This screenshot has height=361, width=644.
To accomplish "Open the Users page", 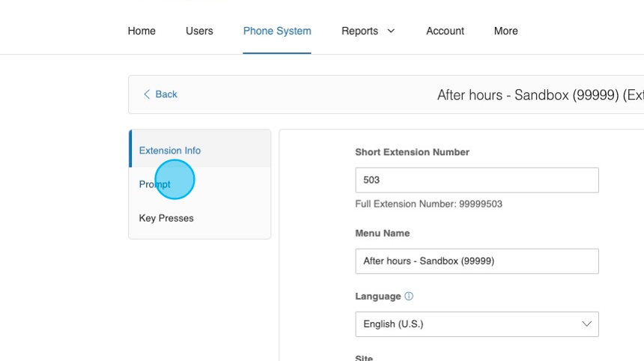I will [199, 31].
